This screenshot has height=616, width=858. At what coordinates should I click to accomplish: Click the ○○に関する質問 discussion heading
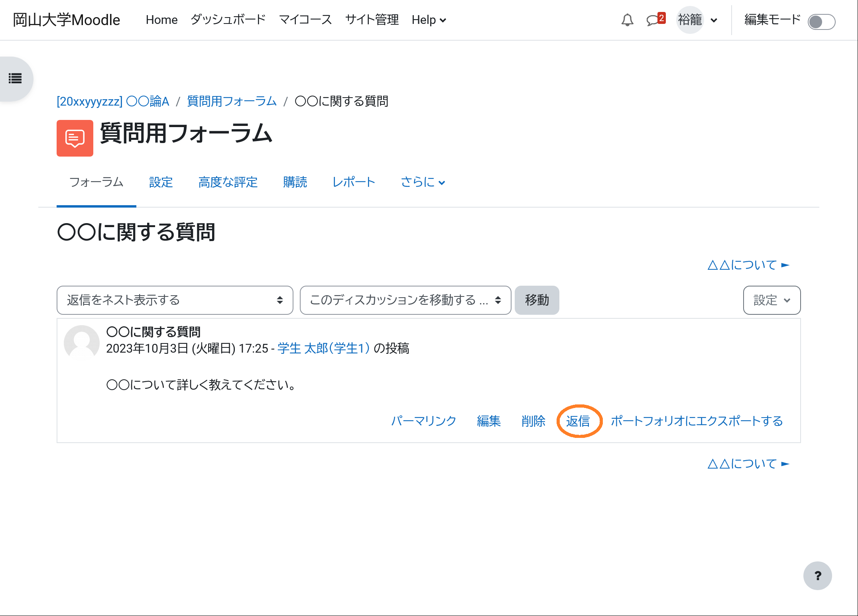[x=136, y=232]
